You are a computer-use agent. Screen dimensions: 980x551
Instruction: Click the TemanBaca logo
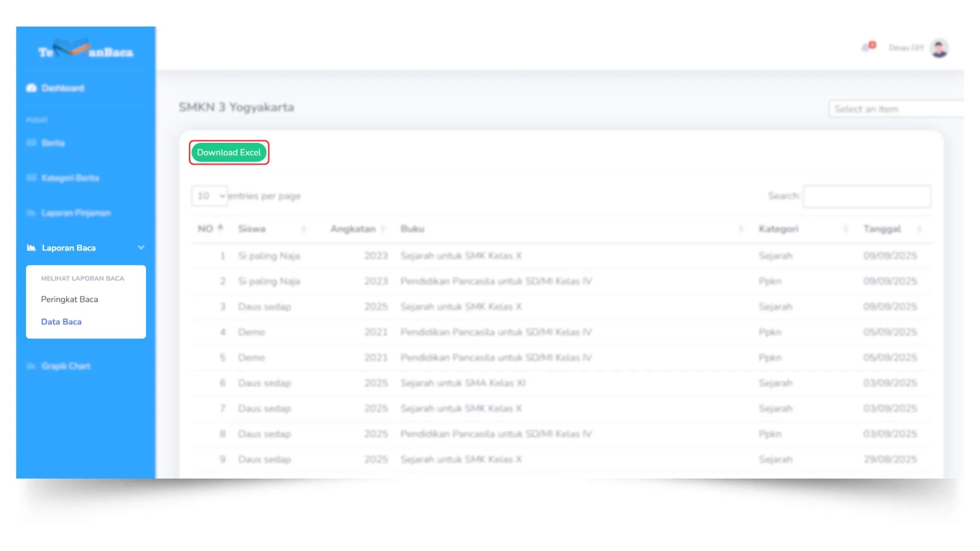point(86,49)
